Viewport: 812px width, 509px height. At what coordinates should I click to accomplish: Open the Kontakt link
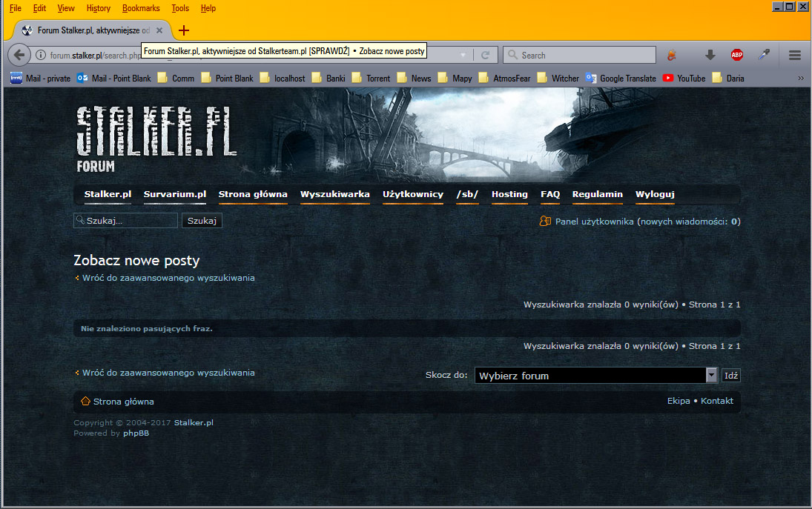pyautogui.click(x=717, y=401)
